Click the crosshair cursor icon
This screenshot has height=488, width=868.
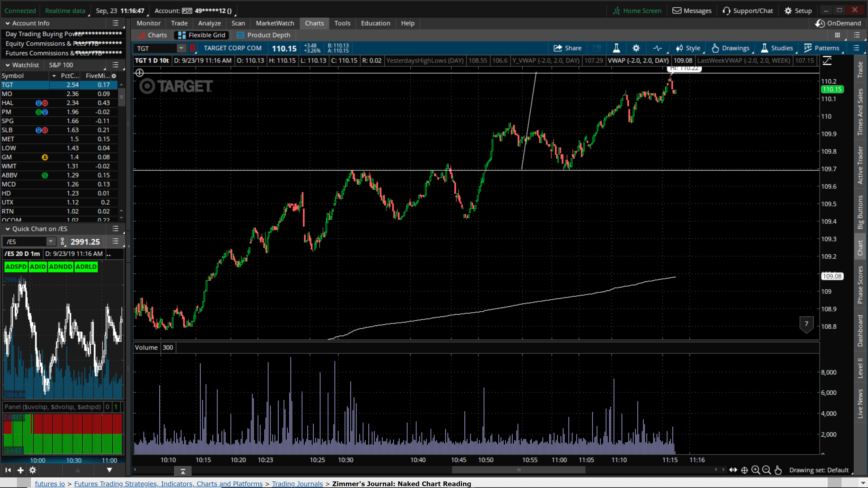point(745,470)
